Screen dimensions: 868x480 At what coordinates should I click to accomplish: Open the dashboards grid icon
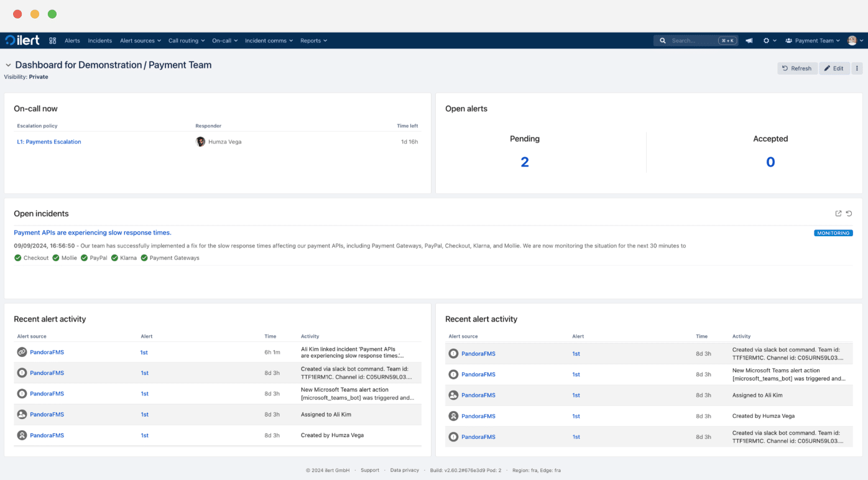tap(53, 41)
